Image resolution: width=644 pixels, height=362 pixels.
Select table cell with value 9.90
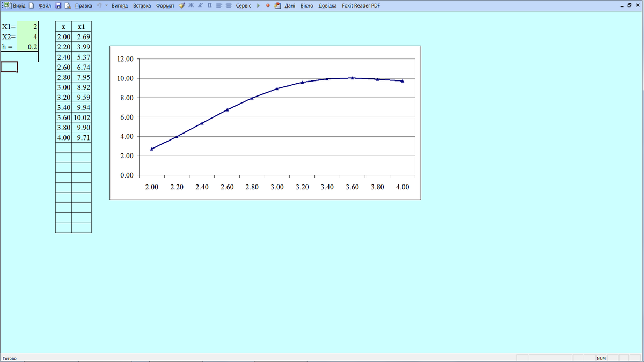click(82, 128)
